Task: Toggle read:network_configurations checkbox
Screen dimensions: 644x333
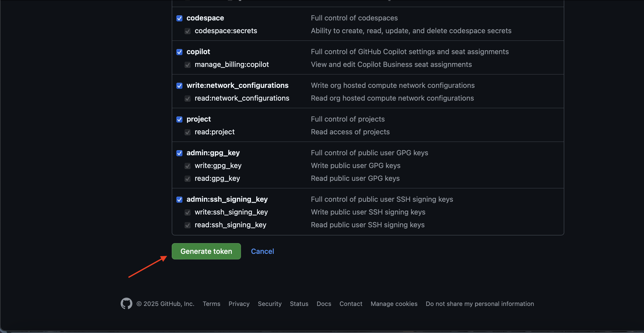Action: 188,99
